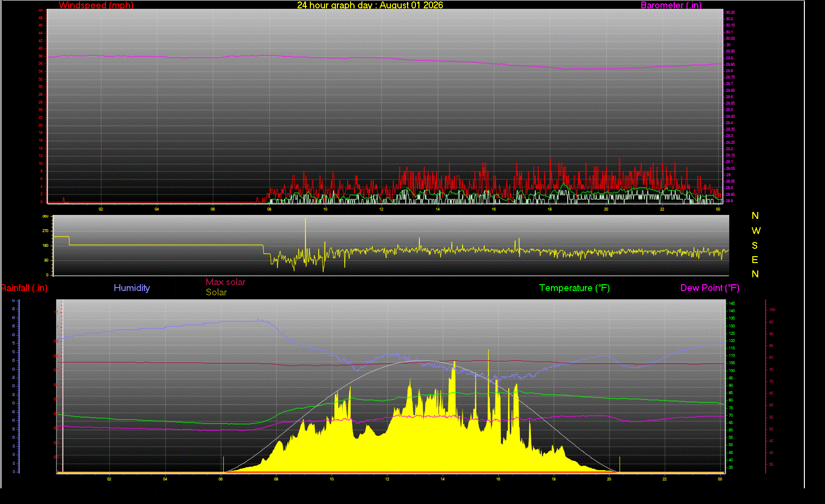Click the 18 hour label under windspeed graph
This screenshot has width=825, height=504.
550,209
